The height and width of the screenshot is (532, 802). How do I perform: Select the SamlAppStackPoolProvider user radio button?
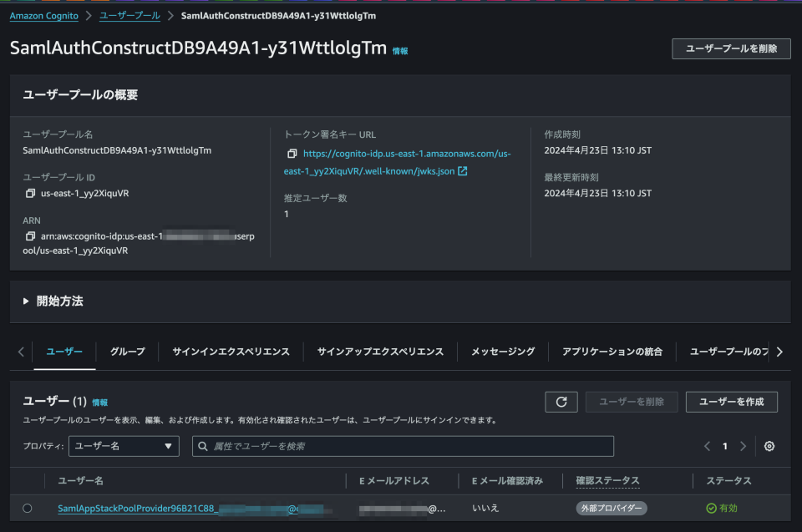click(27, 508)
